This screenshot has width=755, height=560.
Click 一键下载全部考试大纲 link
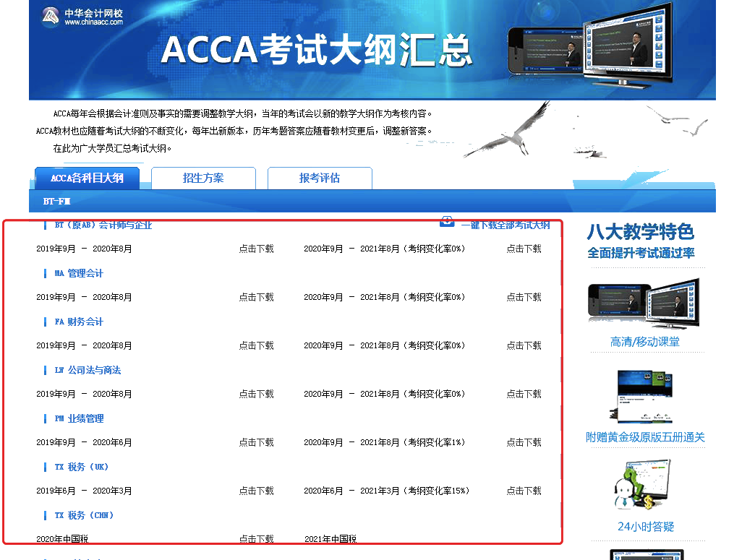(x=506, y=225)
